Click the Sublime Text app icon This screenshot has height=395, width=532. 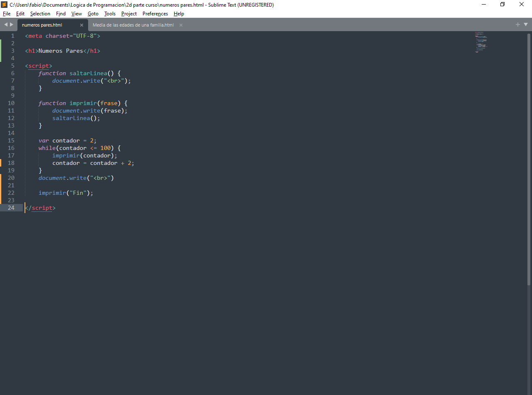coord(4,5)
